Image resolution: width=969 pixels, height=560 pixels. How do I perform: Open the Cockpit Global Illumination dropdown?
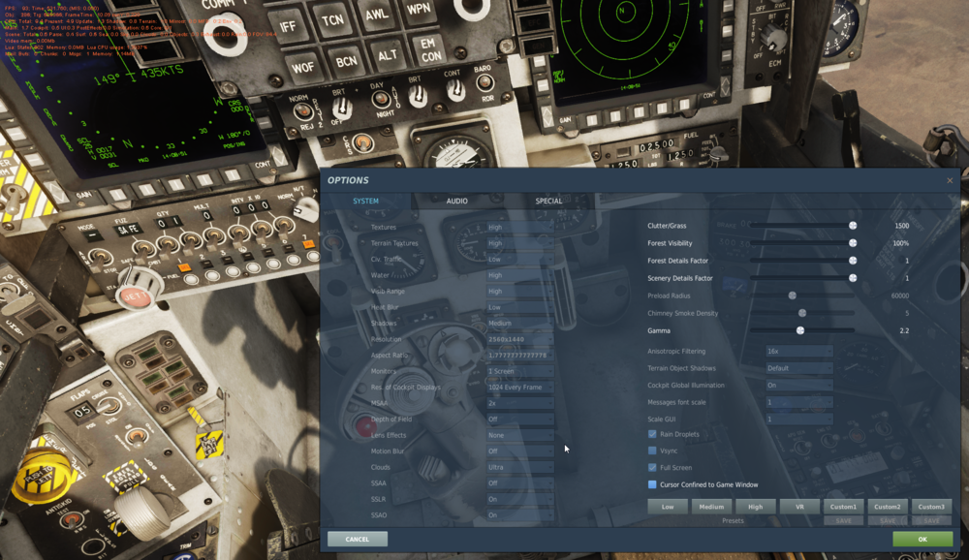799,385
